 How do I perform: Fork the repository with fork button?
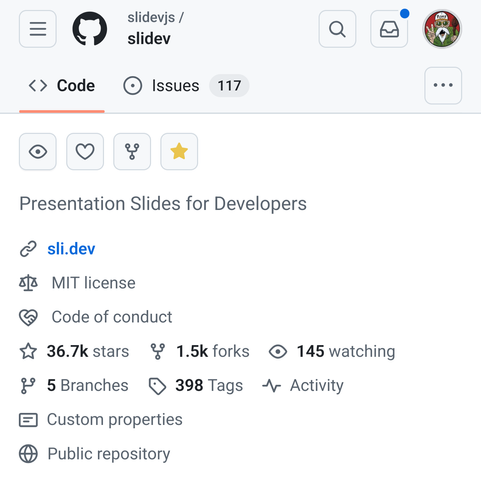point(132,152)
